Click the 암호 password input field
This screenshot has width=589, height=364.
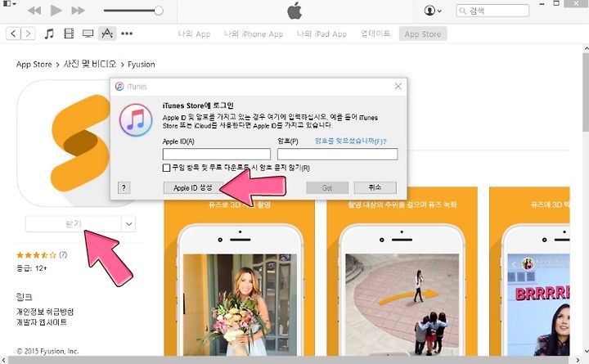click(x=337, y=154)
